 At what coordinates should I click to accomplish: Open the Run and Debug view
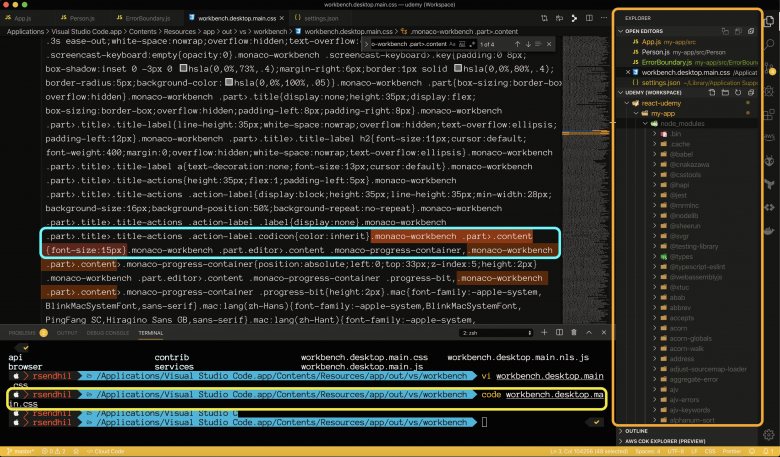tap(769, 91)
